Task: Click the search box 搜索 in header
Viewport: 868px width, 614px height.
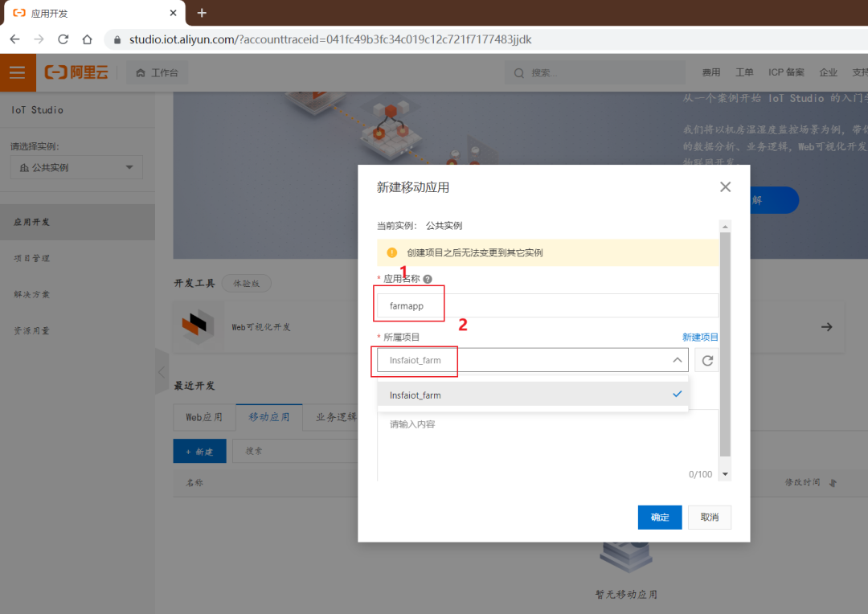Action: coord(594,72)
